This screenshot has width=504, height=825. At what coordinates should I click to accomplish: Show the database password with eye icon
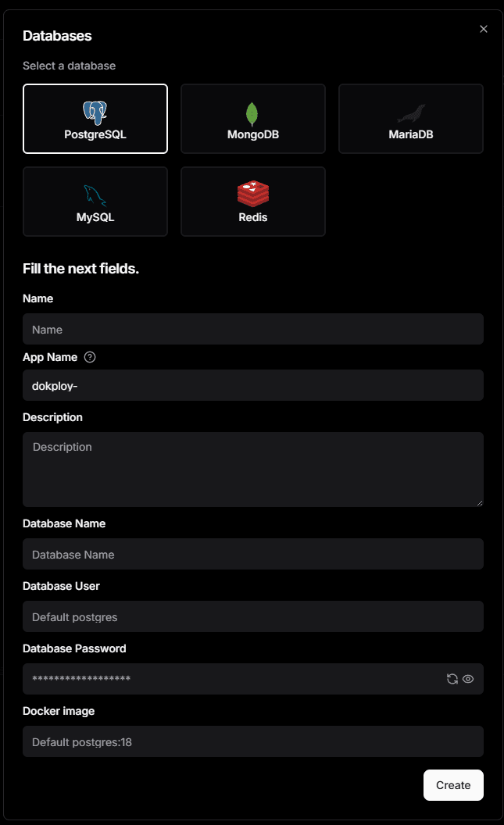coord(468,679)
